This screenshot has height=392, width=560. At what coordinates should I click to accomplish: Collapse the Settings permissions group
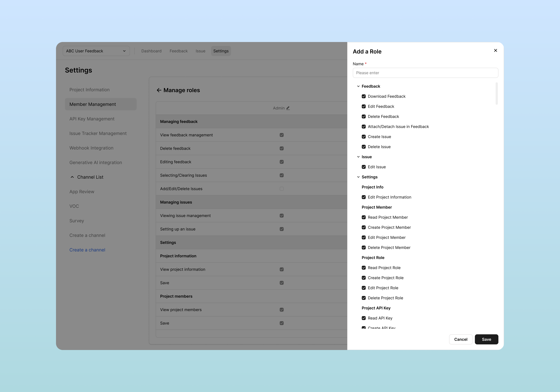tap(358, 177)
